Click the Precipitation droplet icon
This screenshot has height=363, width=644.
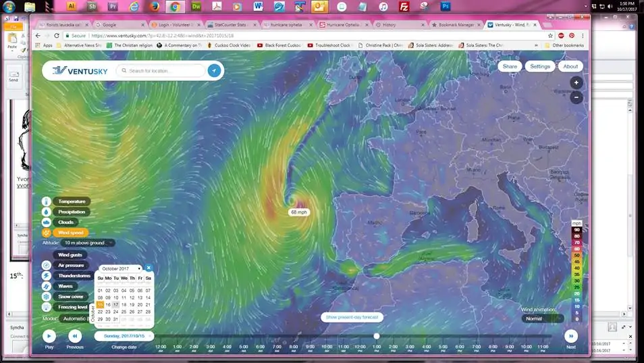click(47, 212)
